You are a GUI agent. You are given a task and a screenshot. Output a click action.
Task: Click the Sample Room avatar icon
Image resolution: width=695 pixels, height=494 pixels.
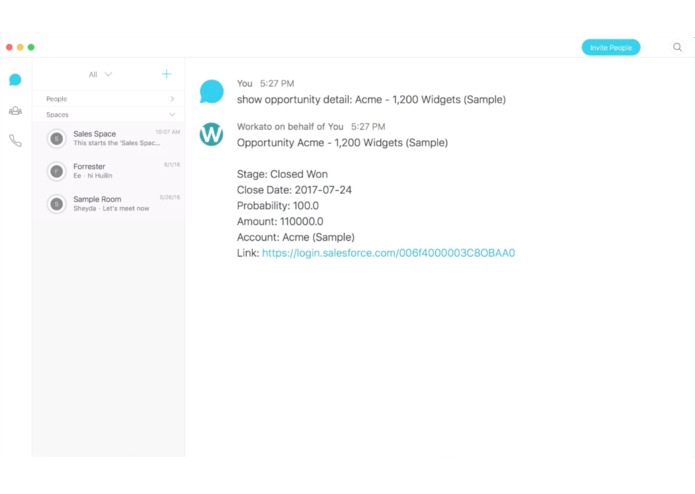56,204
